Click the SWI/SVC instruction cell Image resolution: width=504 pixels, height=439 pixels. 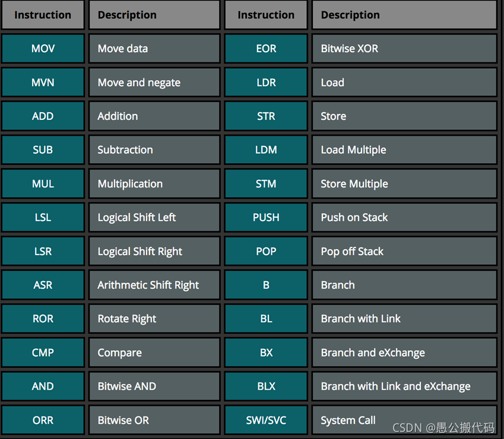pos(266,421)
